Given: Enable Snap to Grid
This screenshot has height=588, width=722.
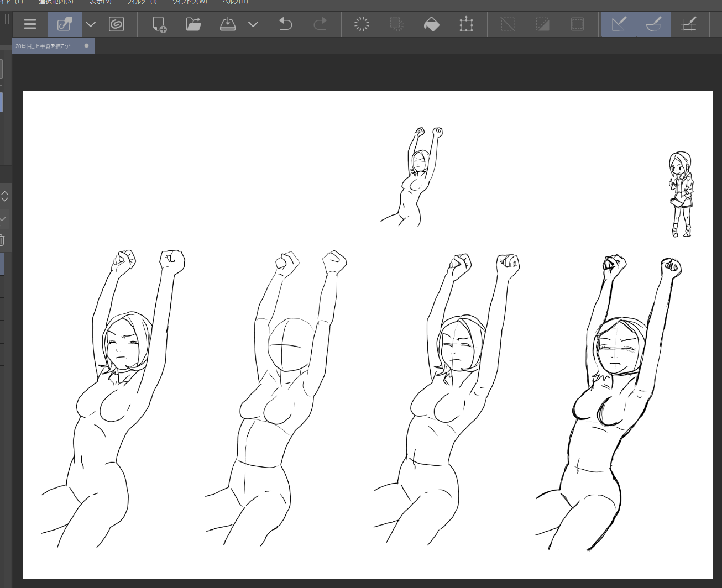Looking at the screenshot, I should click(689, 24).
